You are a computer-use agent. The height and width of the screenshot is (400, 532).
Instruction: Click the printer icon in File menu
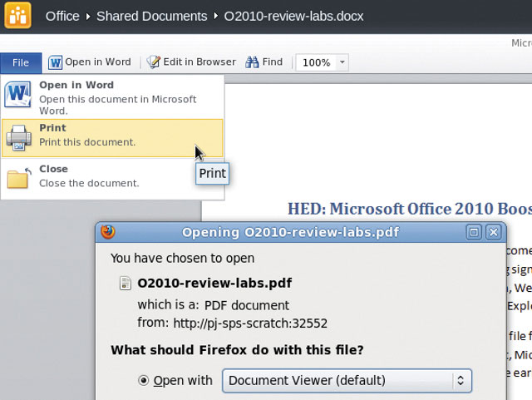(18, 137)
